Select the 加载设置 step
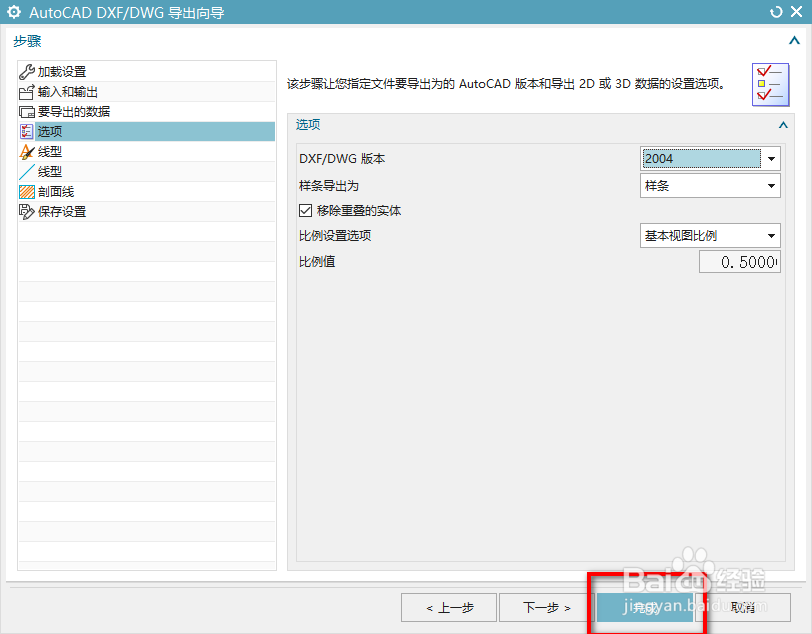 147,71
